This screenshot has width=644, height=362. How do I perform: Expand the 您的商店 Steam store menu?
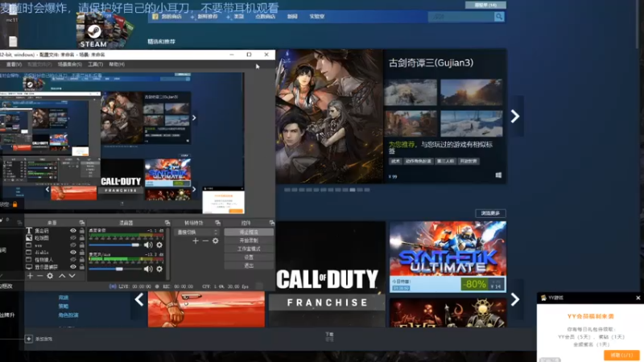171,16
